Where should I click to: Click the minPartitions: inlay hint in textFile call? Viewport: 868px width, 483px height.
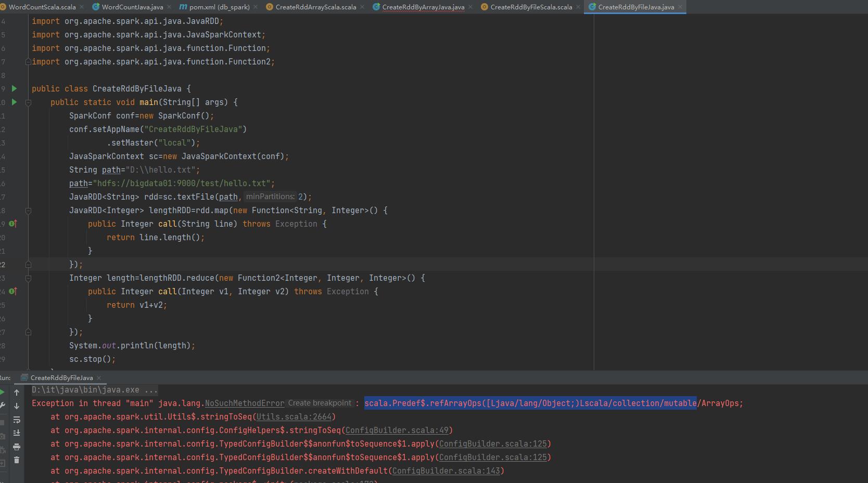pyautogui.click(x=270, y=197)
